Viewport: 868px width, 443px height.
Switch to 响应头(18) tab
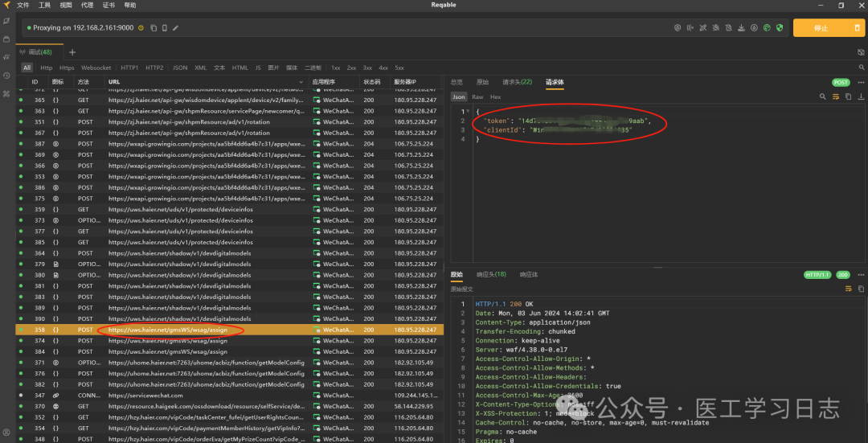click(x=491, y=274)
